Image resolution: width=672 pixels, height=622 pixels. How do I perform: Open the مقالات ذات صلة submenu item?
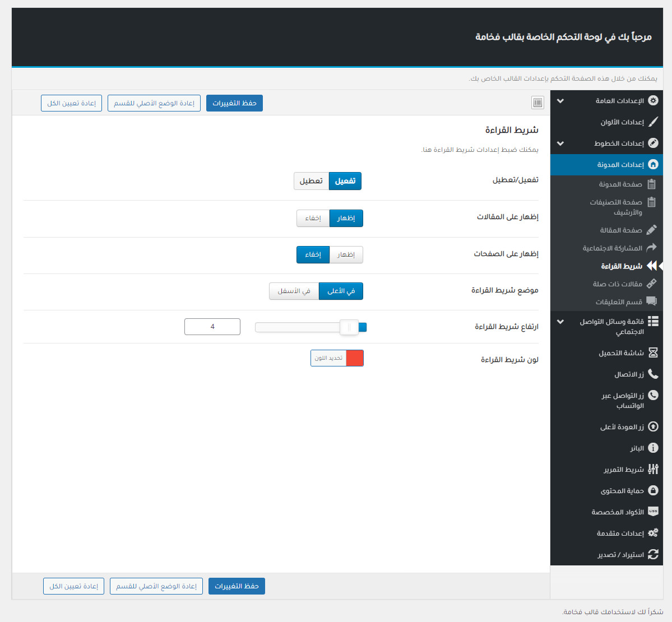click(x=617, y=284)
